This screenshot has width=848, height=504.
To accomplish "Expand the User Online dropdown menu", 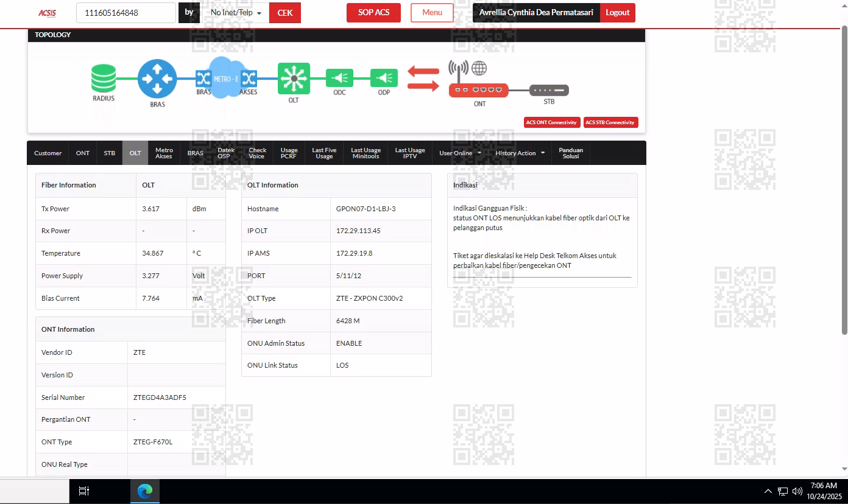I will click(460, 153).
